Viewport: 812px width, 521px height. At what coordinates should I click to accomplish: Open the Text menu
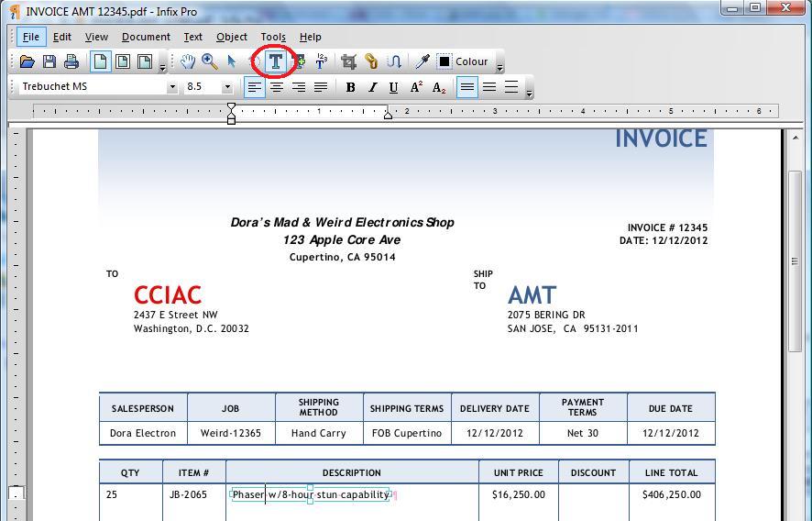tap(193, 37)
